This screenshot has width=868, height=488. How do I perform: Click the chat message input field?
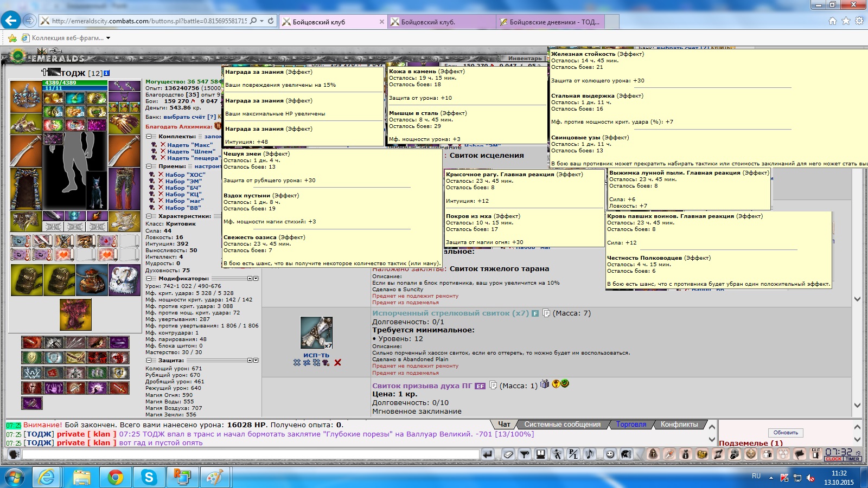pyautogui.click(x=250, y=454)
